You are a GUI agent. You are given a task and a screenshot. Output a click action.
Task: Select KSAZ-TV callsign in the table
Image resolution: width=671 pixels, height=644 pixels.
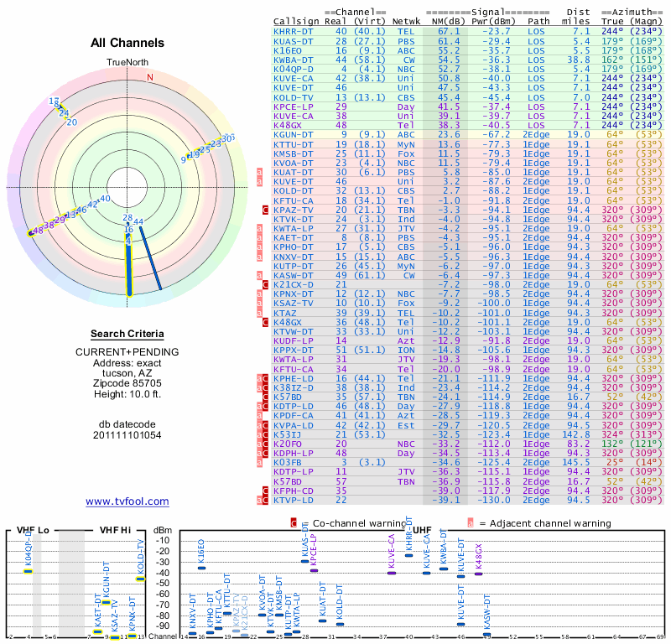point(293,304)
